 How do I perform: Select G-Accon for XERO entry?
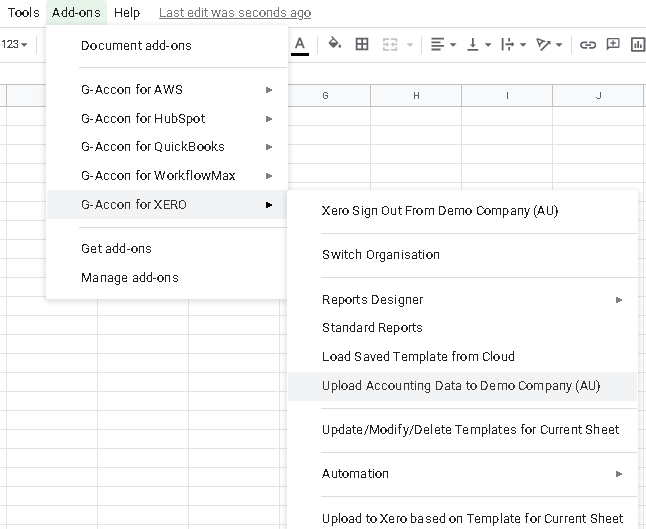(167, 204)
